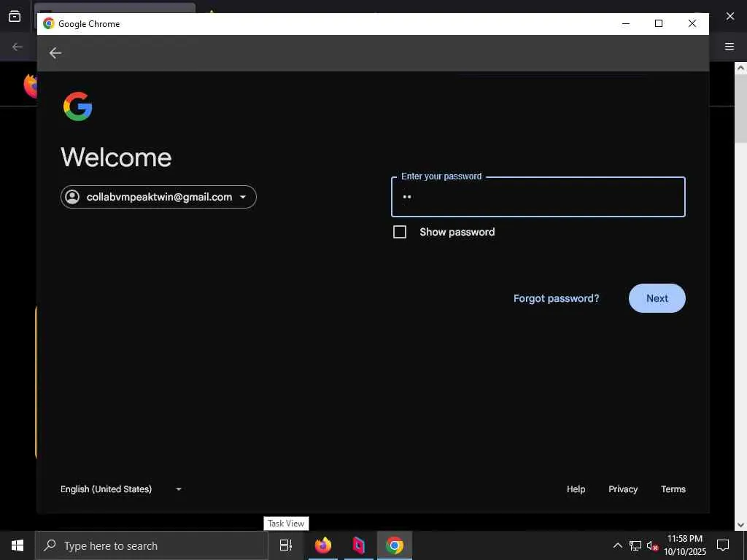Screen dimensions: 747x560
Task: Expand the English (United States) language selector
Action: 121,489
